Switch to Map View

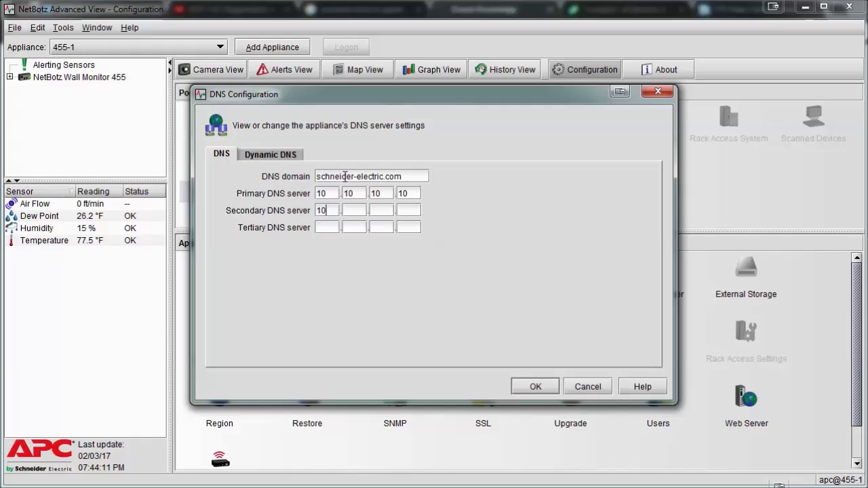[359, 69]
